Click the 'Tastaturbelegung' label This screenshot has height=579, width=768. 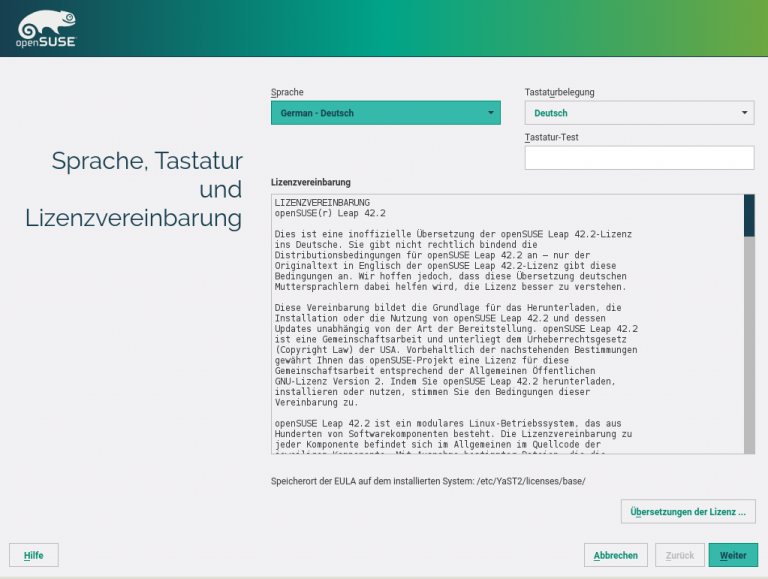[559, 92]
